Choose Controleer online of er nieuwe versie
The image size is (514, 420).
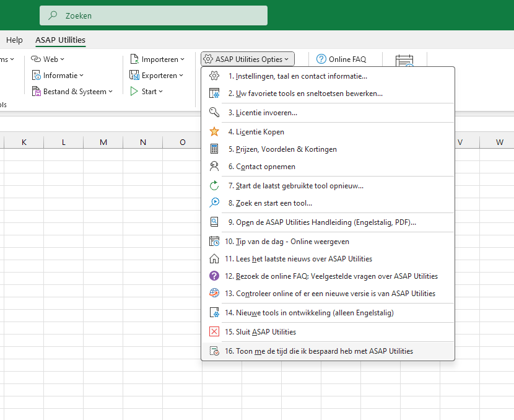(328, 293)
